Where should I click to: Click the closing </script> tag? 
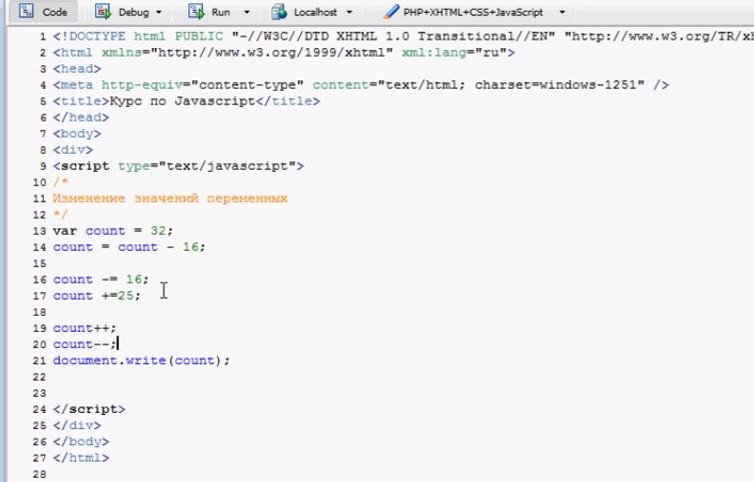point(89,409)
